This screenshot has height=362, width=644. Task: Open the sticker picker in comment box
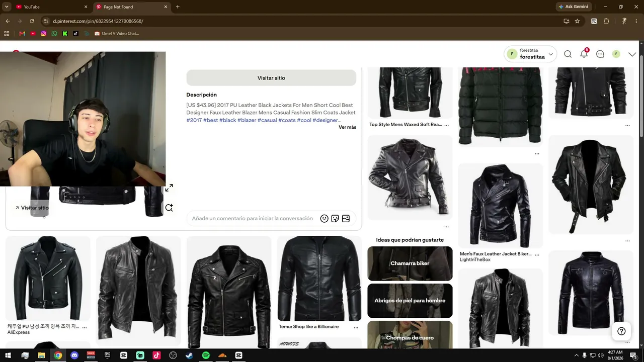tap(335, 218)
